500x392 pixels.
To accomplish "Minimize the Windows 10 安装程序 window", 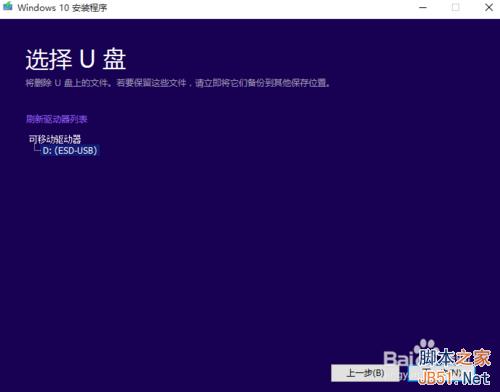I will (x=423, y=7).
